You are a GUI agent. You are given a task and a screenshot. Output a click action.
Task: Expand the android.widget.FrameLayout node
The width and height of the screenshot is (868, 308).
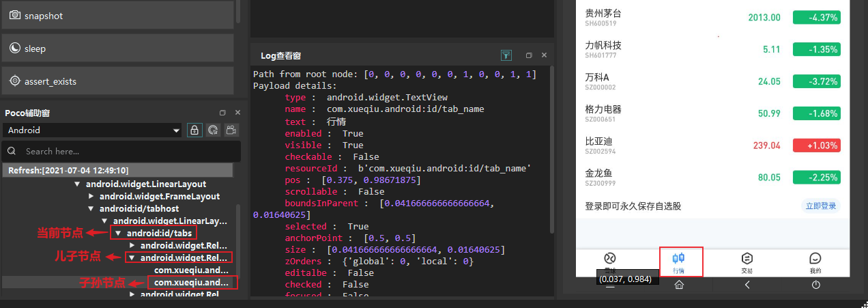(91, 197)
